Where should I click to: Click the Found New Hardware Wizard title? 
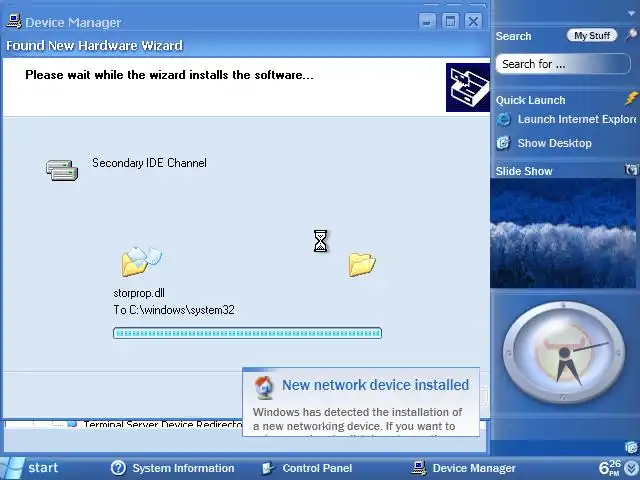(x=94, y=45)
